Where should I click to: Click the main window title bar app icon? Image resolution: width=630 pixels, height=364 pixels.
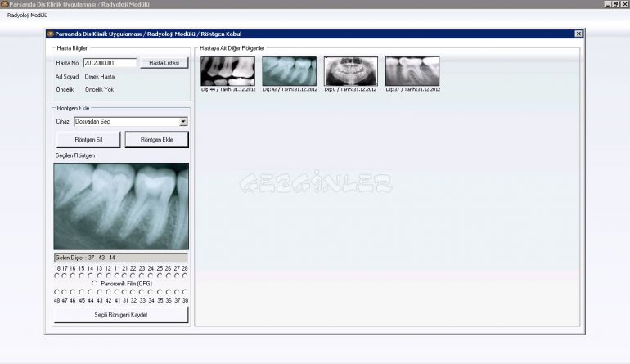pyautogui.click(x=4, y=4)
